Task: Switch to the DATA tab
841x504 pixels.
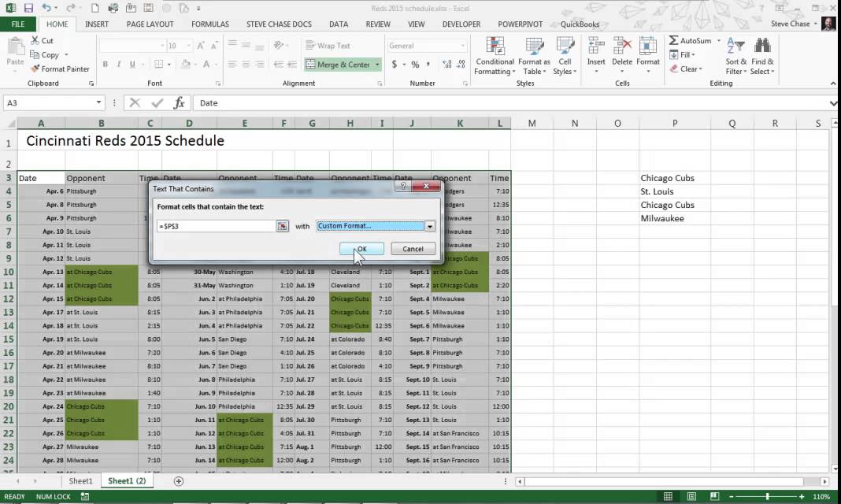Action: coord(339,24)
